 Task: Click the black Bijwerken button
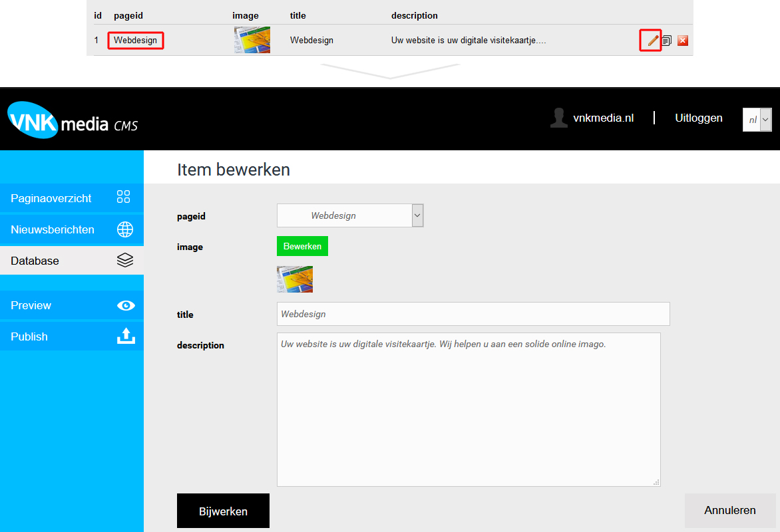[x=223, y=511]
